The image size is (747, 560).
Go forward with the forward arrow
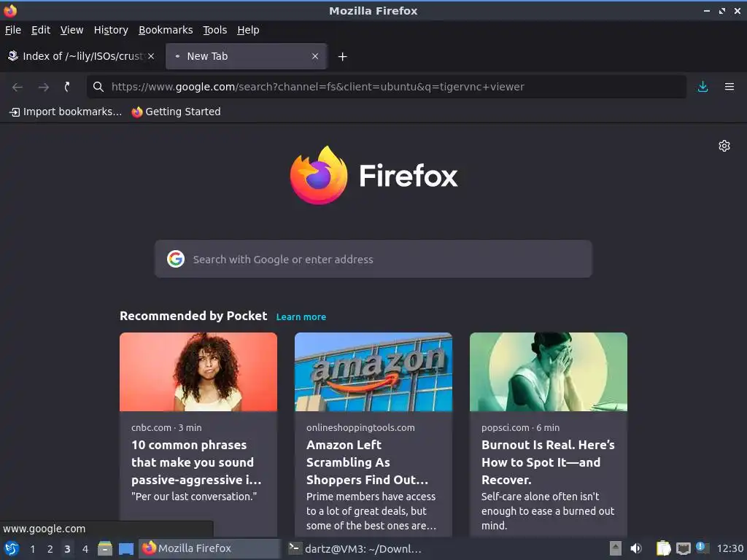click(43, 87)
